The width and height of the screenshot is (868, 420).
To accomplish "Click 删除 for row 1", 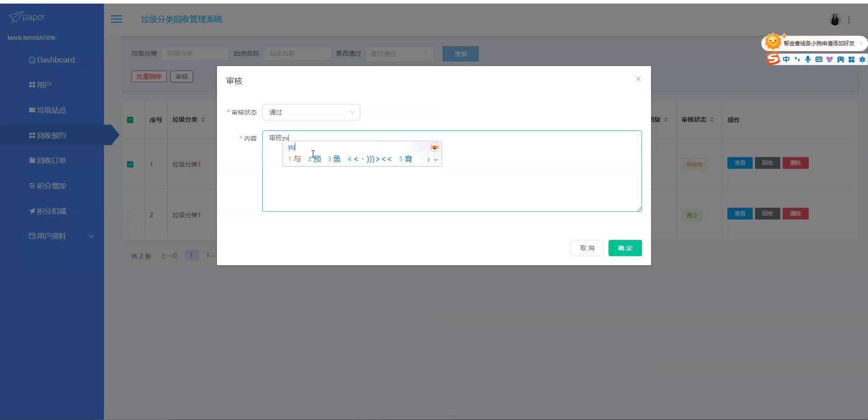I will coord(796,163).
